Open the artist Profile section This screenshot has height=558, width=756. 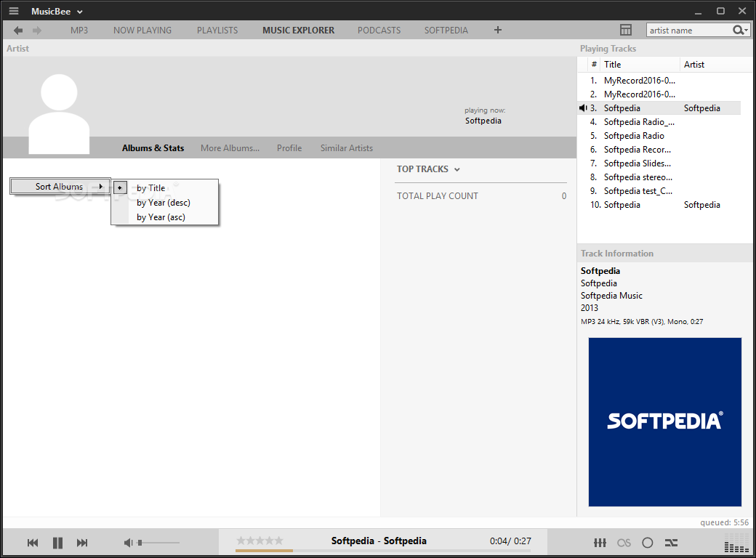(x=289, y=148)
